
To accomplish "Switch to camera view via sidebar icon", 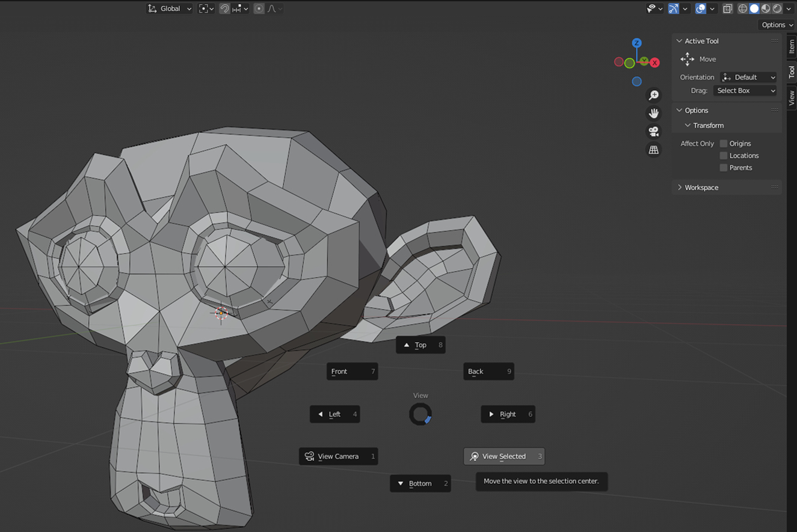I will 653,131.
